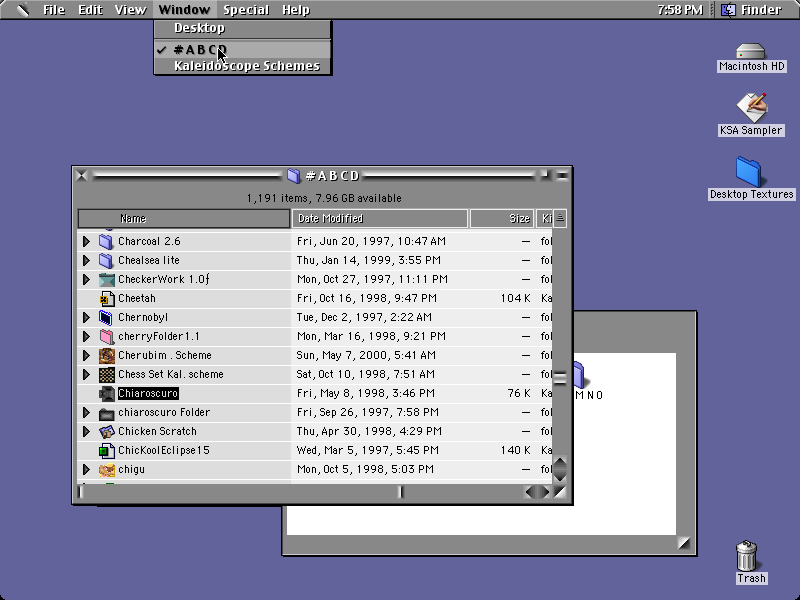800x600 pixels.
Task: Click the Cheetah scheme file icon
Action: click(x=107, y=298)
